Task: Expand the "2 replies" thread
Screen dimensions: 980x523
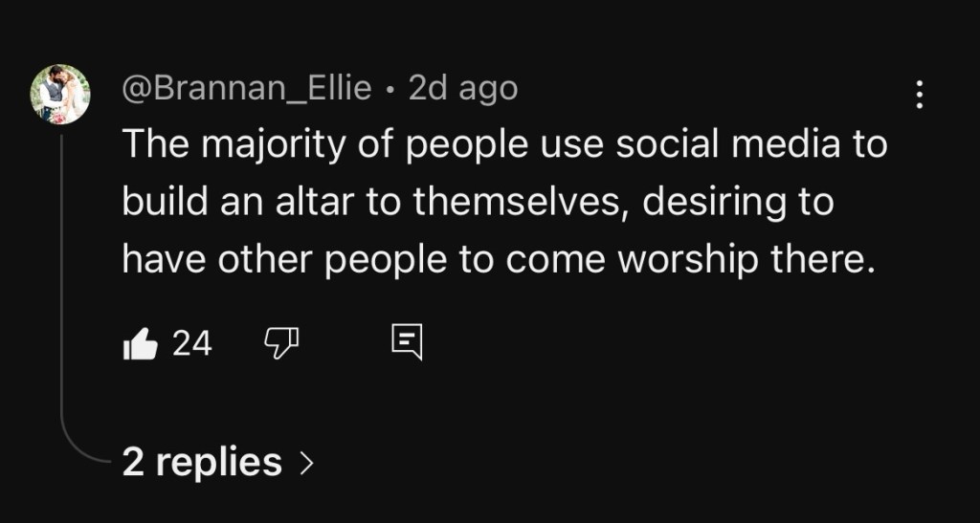Action: (x=203, y=463)
